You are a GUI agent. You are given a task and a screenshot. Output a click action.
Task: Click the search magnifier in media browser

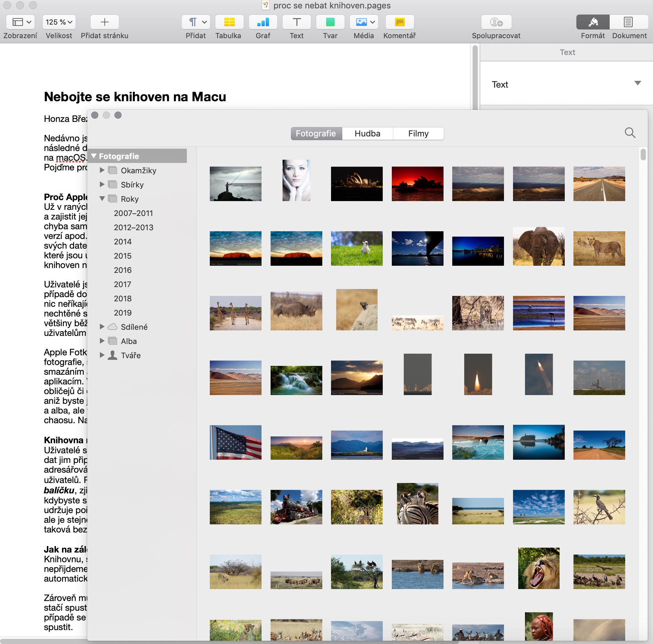coord(630,133)
